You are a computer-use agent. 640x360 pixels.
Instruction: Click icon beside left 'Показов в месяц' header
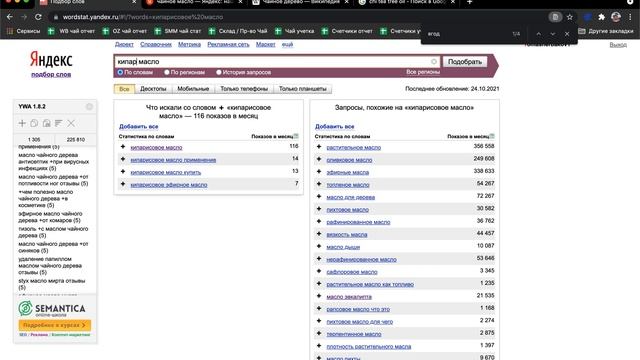point(296,136)
